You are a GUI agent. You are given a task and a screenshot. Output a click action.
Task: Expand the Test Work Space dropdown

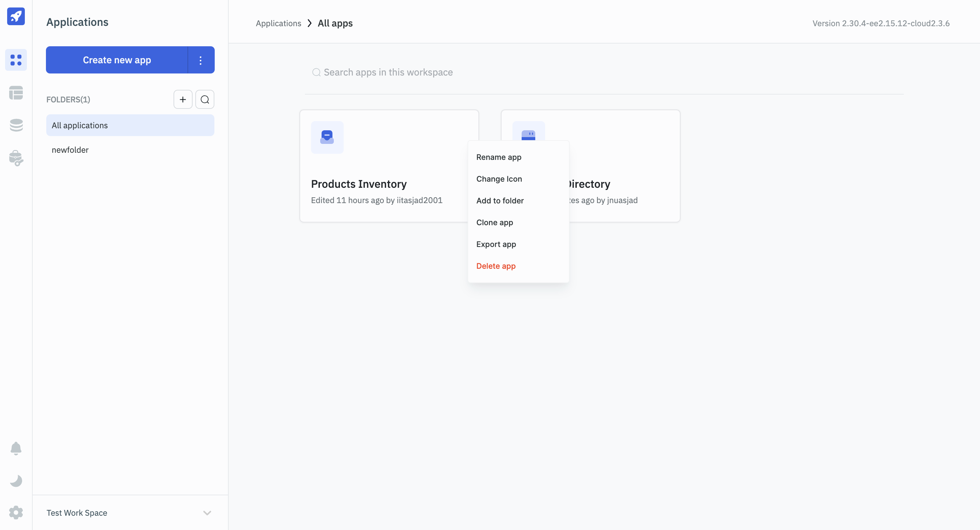[207, 512]
